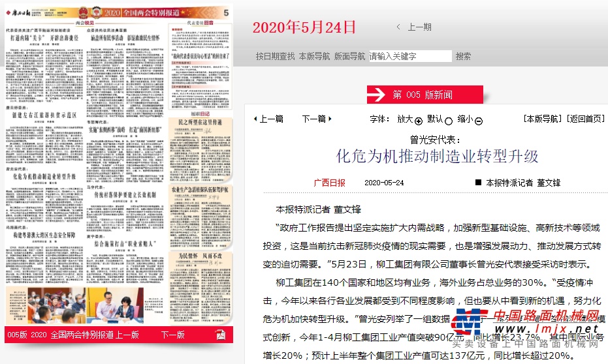Click the article title 化危为机推动制造业转型升级

point(437,157)
